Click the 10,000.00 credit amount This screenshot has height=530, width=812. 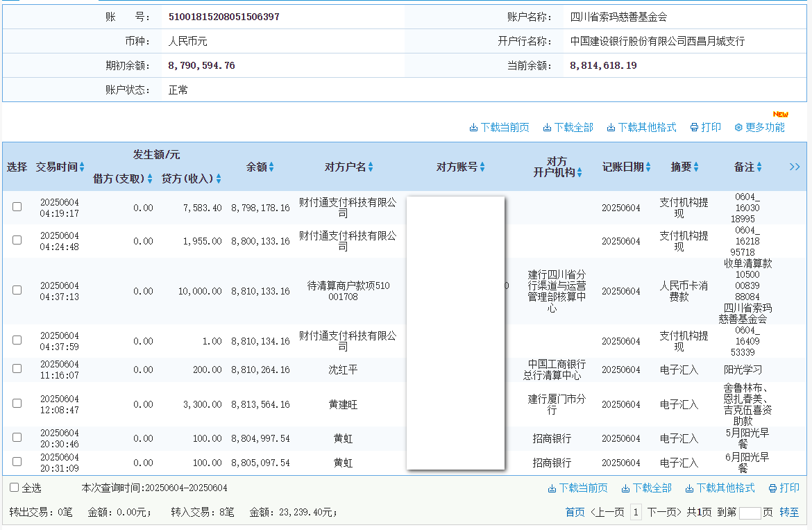click(x=200, y=291)
